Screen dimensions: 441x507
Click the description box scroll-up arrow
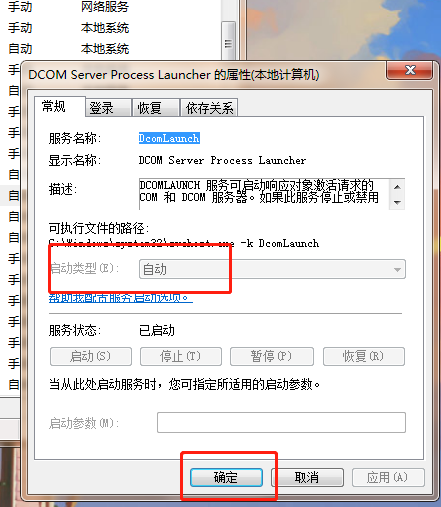(x=397, y=187)
